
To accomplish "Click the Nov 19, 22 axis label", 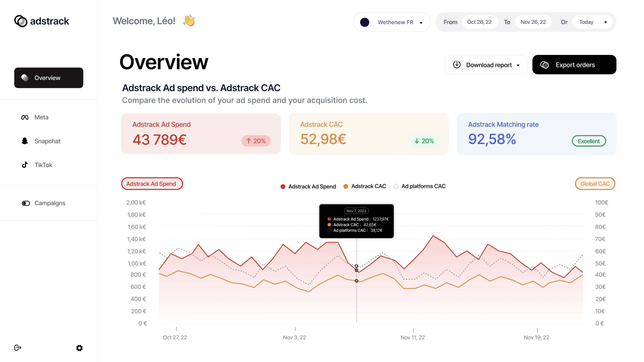I will point(536,337).
